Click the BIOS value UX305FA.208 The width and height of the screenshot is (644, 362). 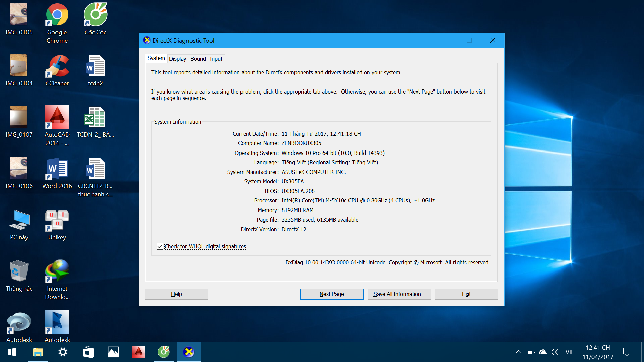tap(298, 191)
